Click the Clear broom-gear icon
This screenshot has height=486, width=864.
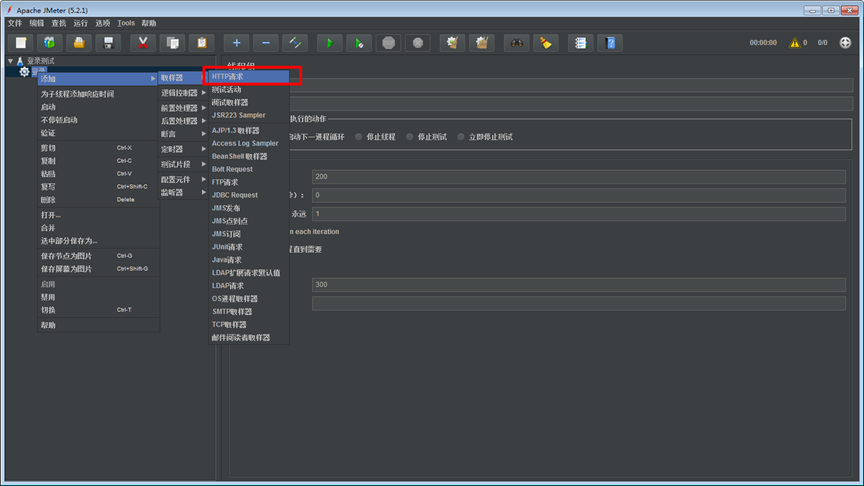[x=452, y=42]
